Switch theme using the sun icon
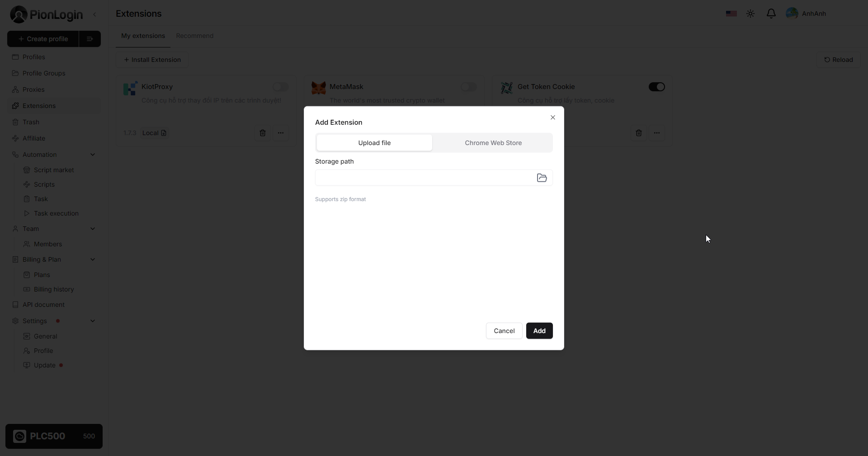The width and height of the screenshot is (868, 456). click(x=750, y=14)
